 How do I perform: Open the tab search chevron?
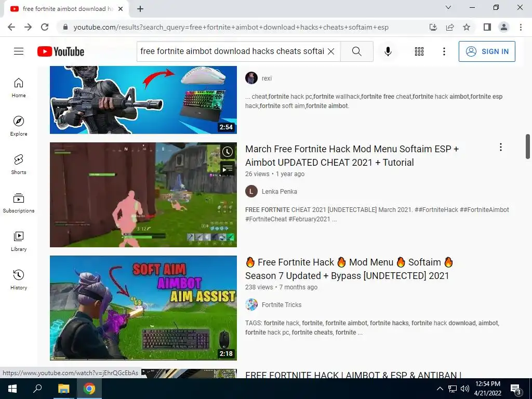(448, 7)
